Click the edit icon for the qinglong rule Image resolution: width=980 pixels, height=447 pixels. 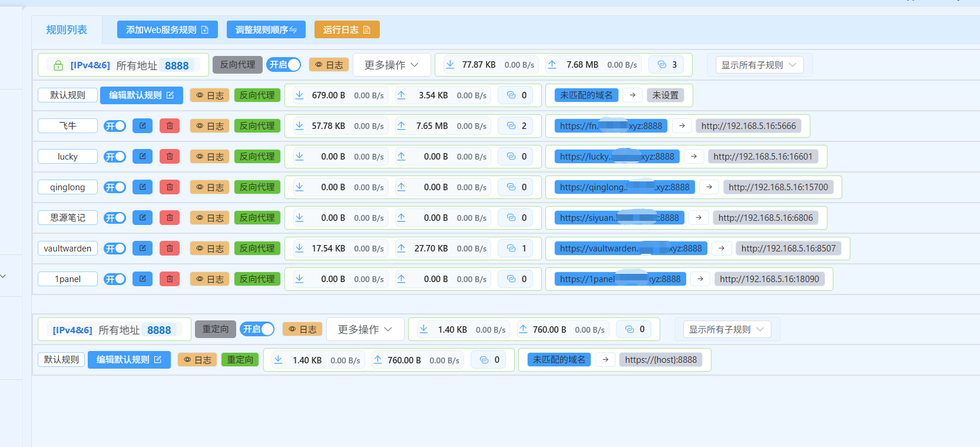[x=143, y=187]
